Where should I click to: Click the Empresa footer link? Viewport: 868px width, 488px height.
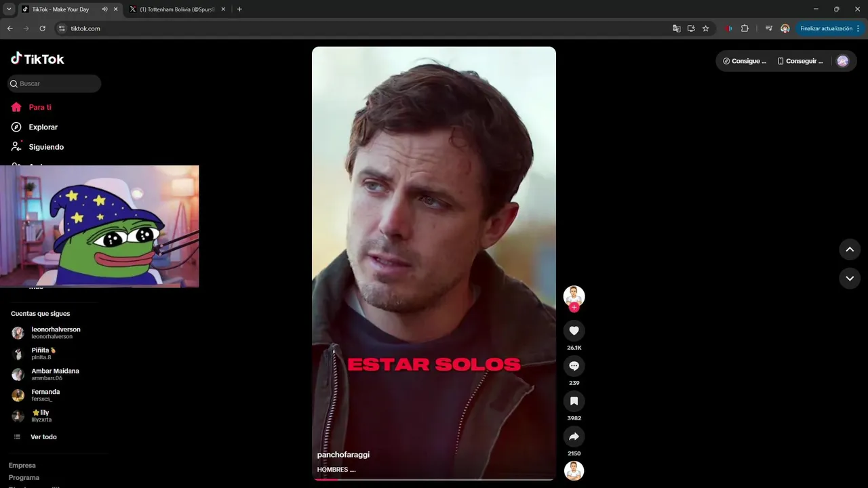[22, 466]
